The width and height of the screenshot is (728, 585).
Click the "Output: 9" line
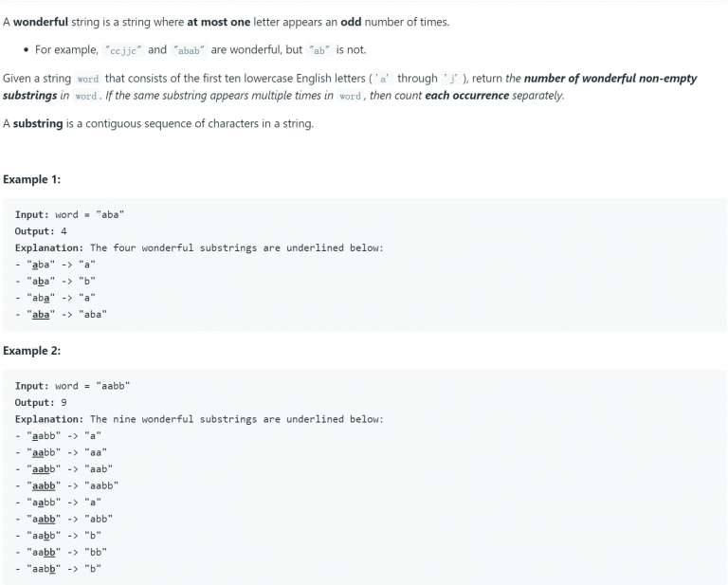(x=41, y=403)
